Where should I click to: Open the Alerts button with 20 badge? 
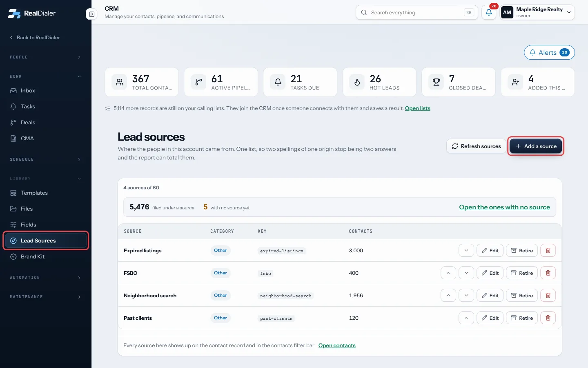(549, 52)
